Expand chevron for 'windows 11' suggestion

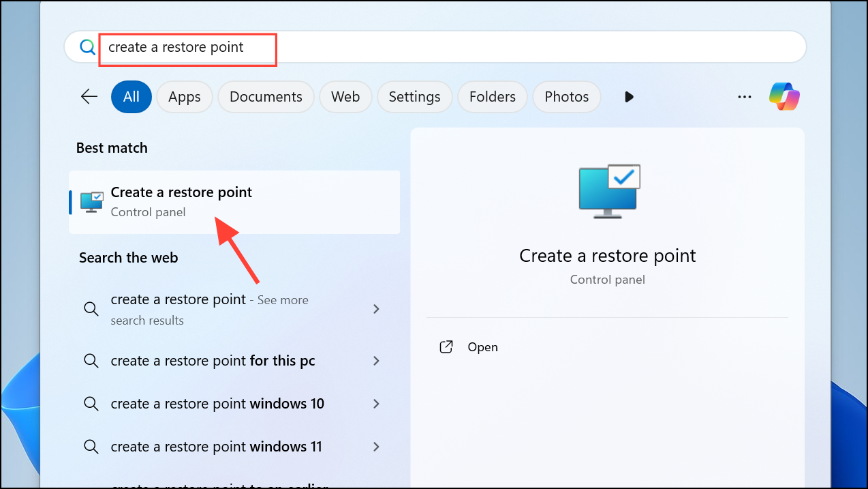pyautogui.click(x=376, y=447)
